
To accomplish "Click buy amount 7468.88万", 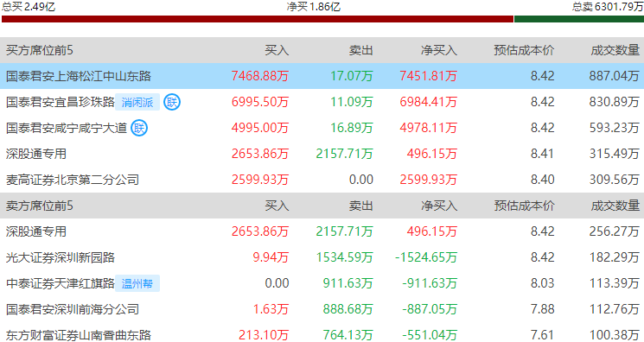I will point(260,76).
